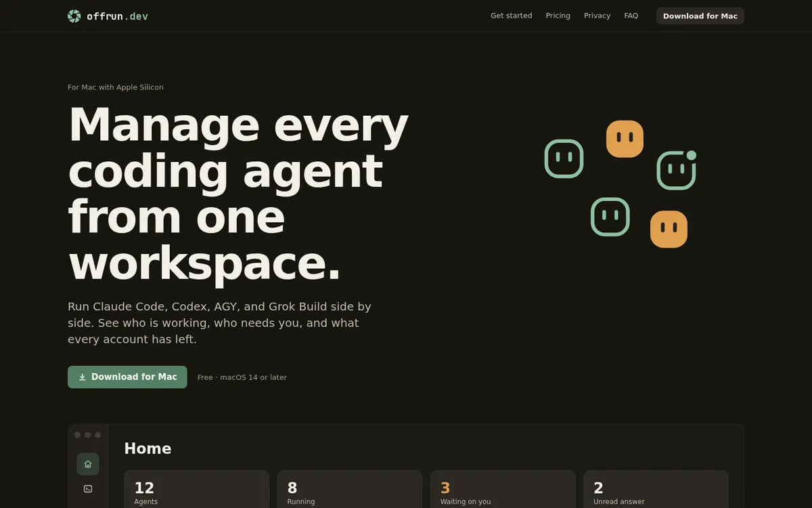This screenshot has height=508, width=812.
Task: Click the Home heading in the app preview
Action: point(148,448)
